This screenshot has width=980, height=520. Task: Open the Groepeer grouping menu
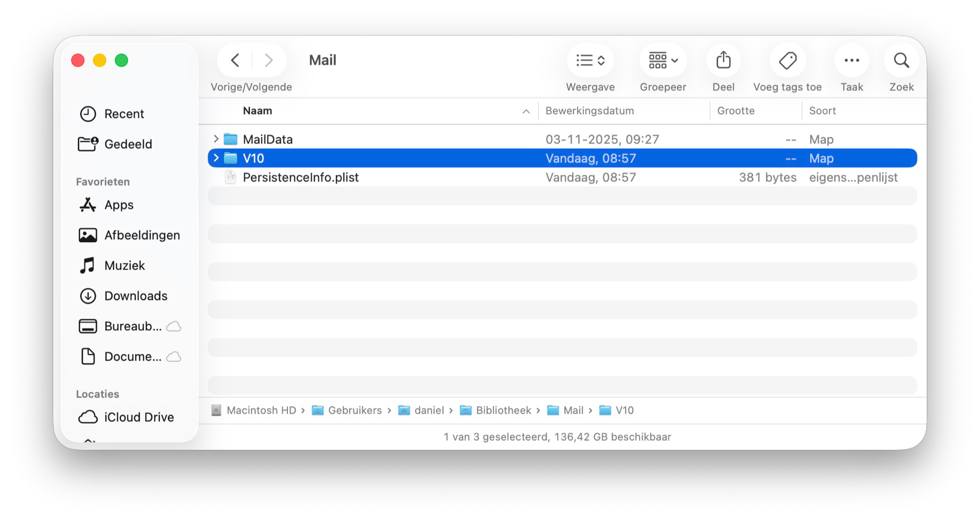663,60
